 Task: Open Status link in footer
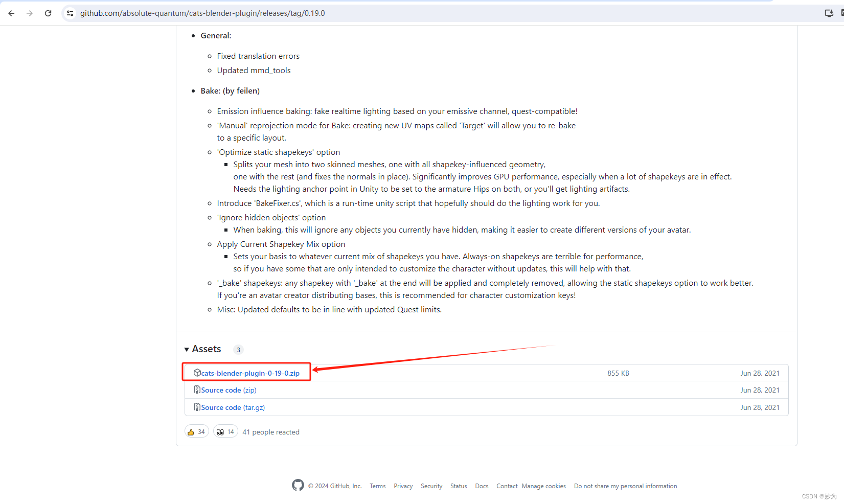pos(459,486)
